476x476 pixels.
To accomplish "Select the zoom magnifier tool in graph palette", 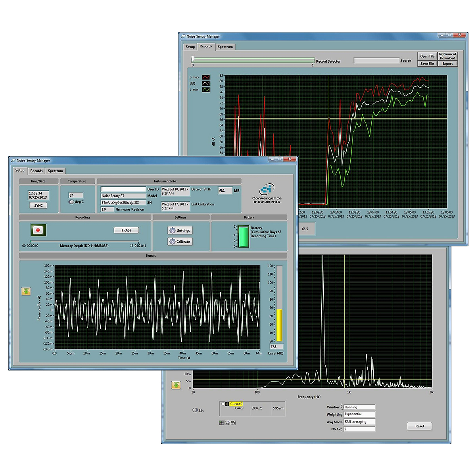I will coord(228,422).
